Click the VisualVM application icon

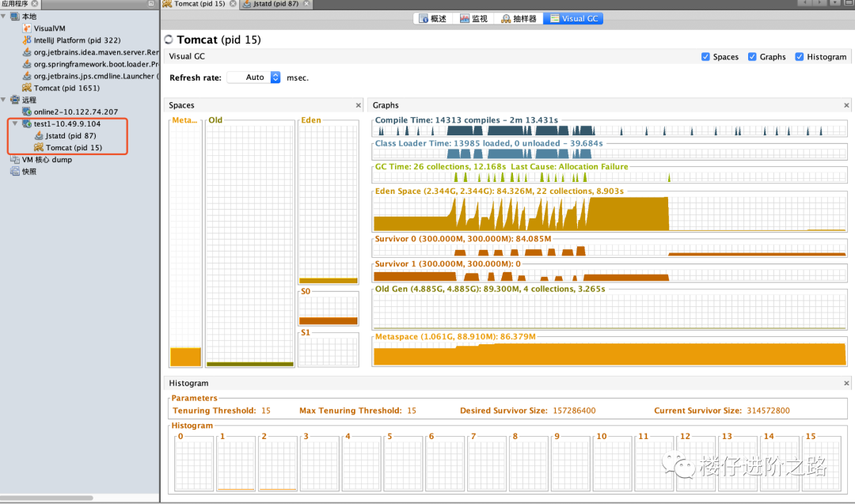[27, 28]
